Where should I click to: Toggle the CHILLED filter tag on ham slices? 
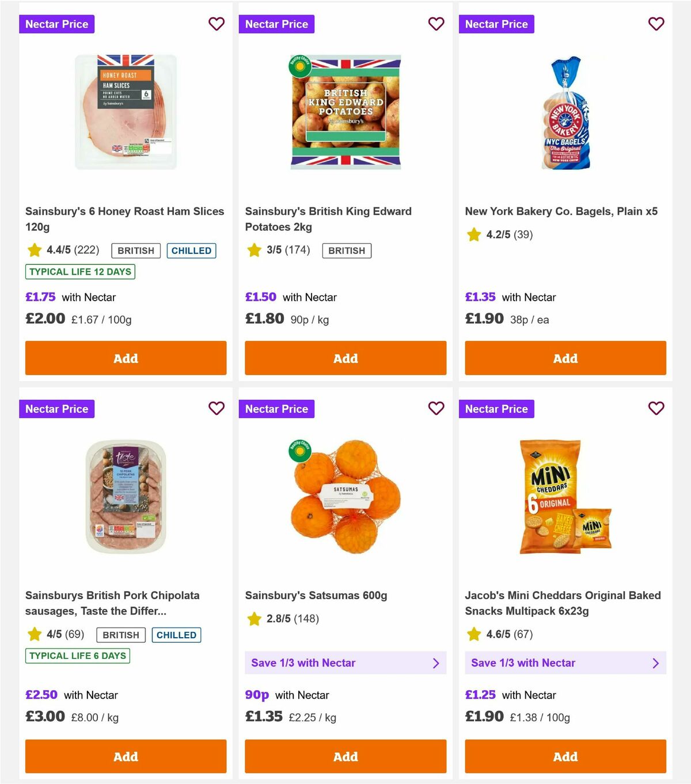[x=191, y=251]
